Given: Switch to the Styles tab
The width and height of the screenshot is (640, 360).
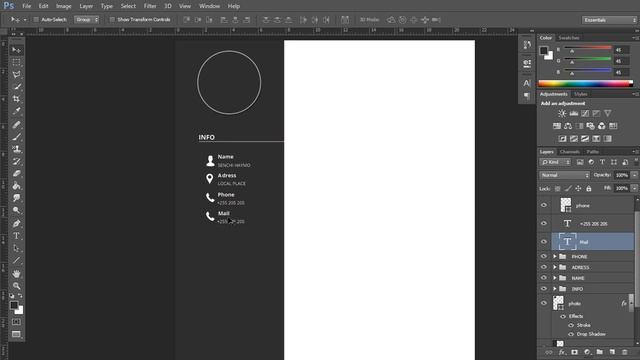Looking at the screenshot, I should 580,94.
